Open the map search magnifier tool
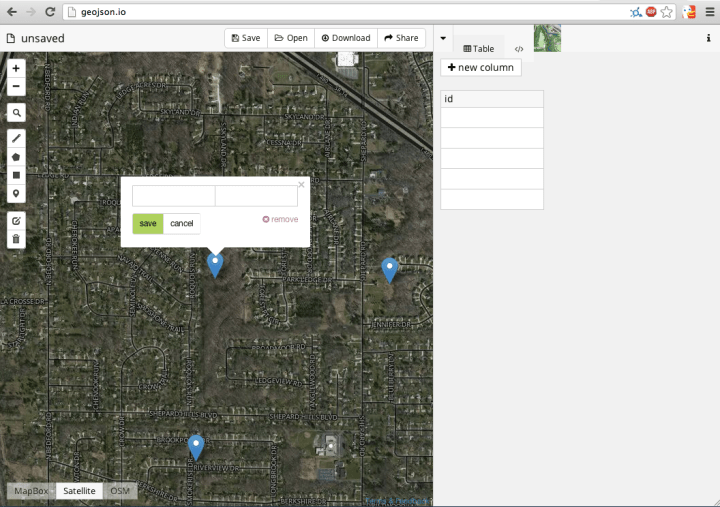This screenshot has height=507, width=720. [x=16, y=113]
